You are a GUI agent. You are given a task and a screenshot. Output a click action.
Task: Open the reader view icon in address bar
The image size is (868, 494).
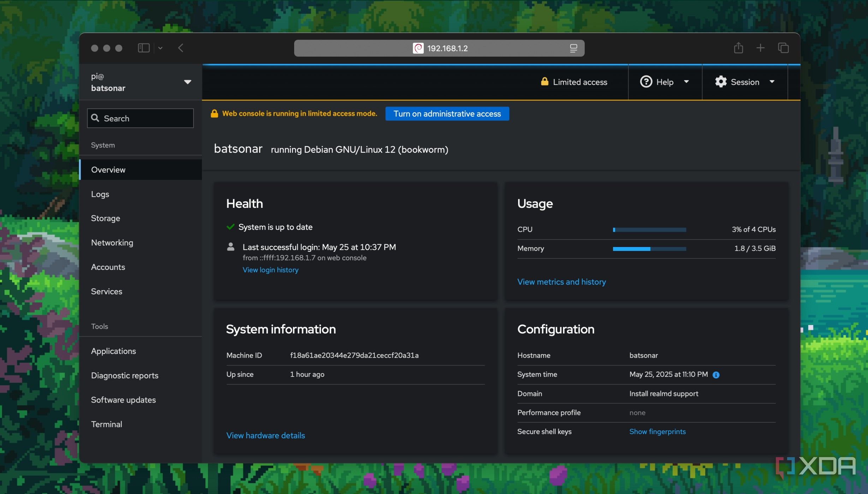[573, 48]
